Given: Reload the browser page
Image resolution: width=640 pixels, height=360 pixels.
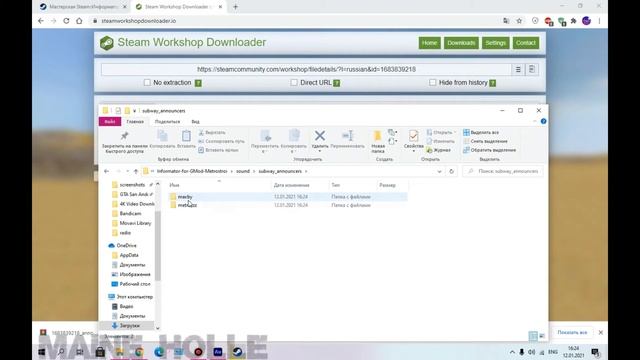Looking at the screenshot, I should pos(66,21).
